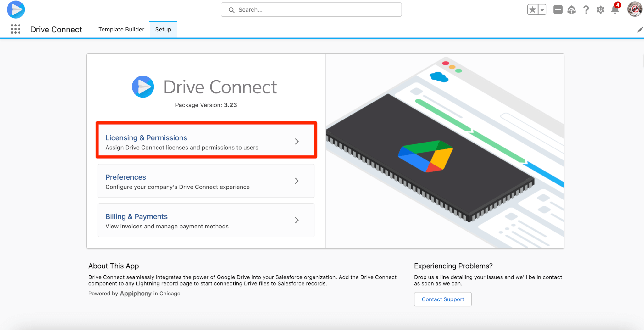644x330 pixels.
Task: Open Salesforce Help with the question mark icon
Action: [586, 9]
